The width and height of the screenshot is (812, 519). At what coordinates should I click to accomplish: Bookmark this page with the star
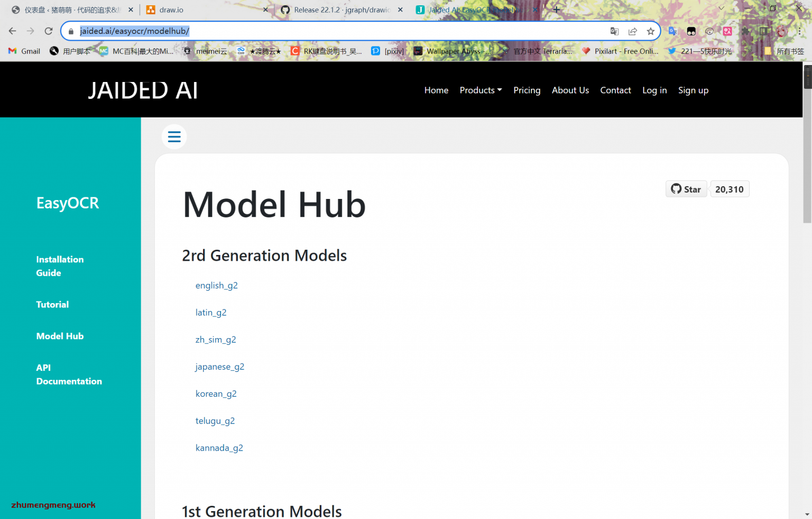tap(650, 31)
